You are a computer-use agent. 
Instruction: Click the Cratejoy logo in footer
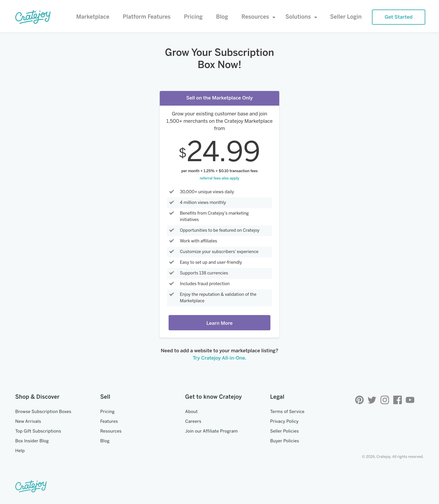click(x=31, y=486)
